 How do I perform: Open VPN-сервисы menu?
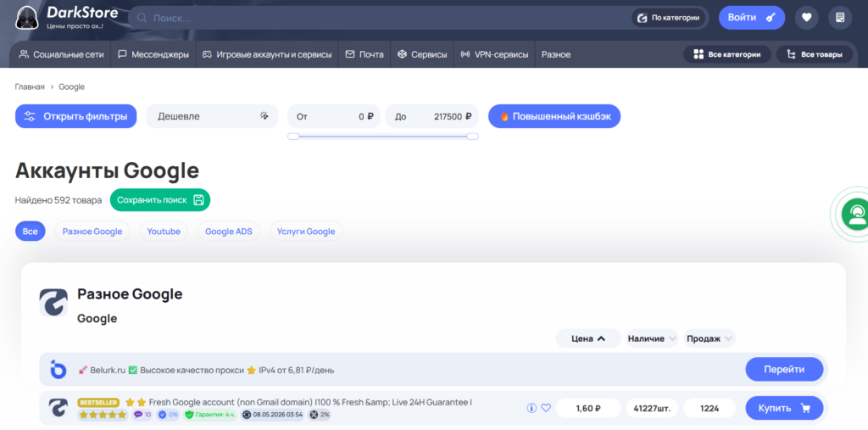(494, 54)
